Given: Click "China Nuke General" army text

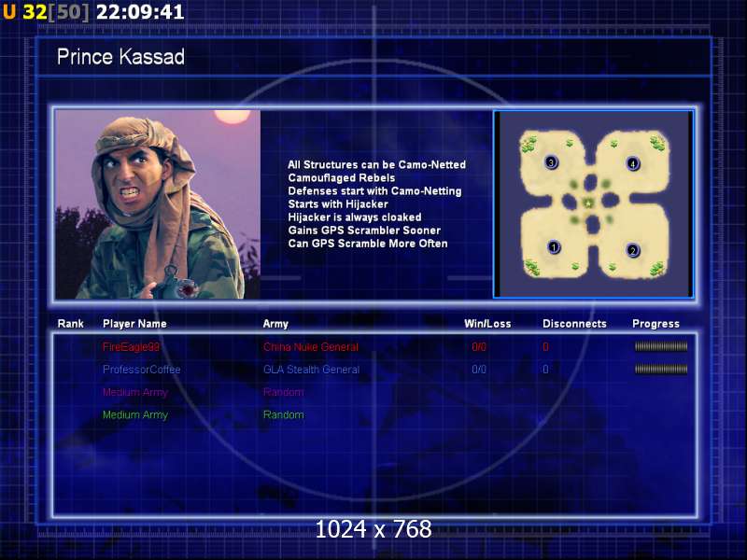Looking at the screenshot, I should (311, 346).
